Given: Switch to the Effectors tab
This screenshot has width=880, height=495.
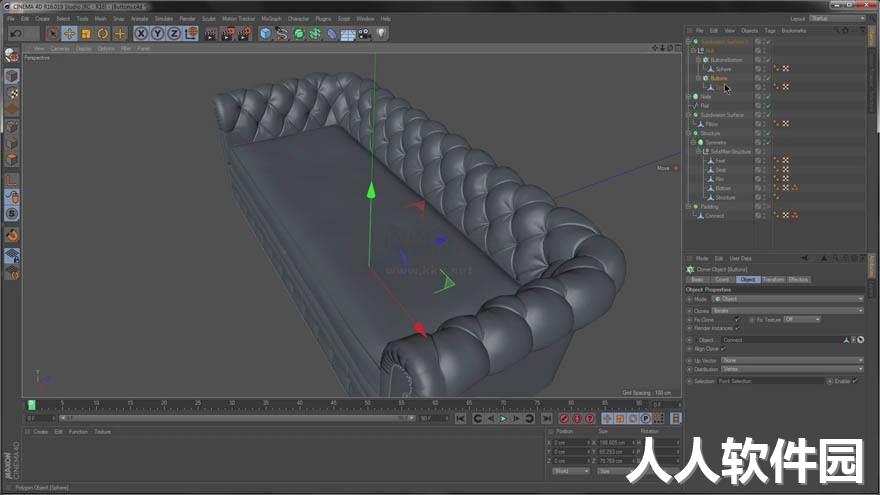Looking at the screenshot, I should (799, 279).
